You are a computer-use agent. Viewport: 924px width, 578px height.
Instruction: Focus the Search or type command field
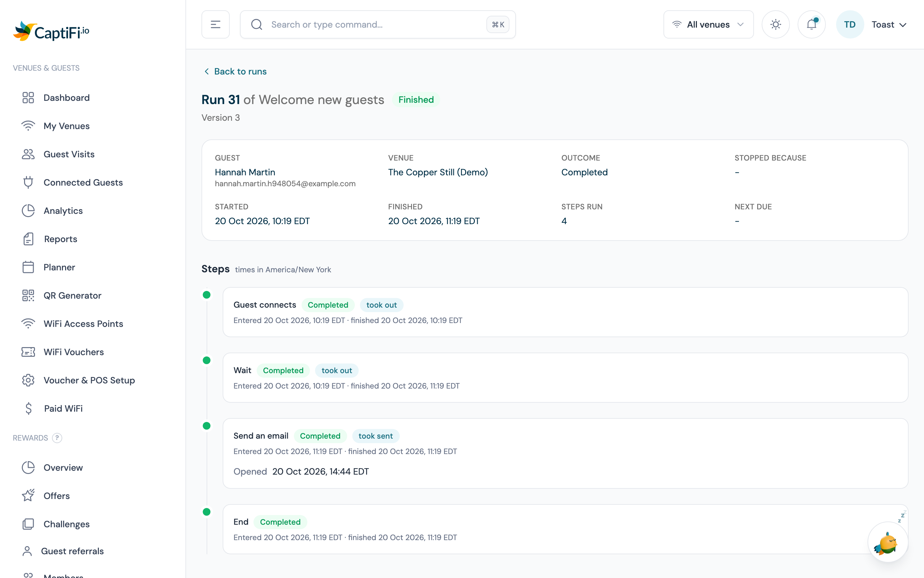point(378,24)
